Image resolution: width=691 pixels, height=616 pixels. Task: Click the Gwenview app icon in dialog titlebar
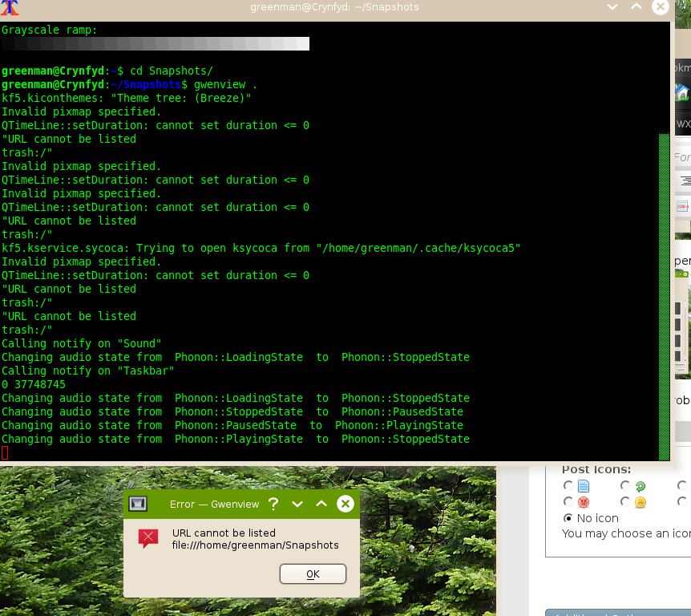point(138,504)
